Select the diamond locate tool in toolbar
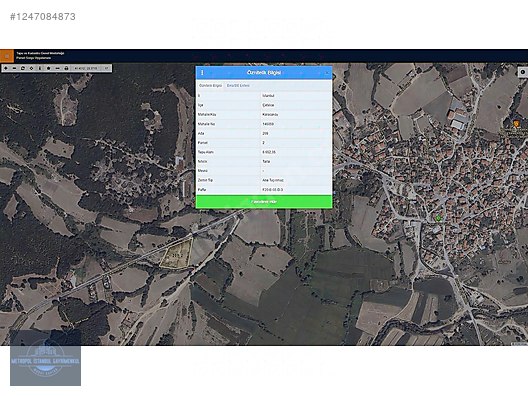 (x=32, y=68)
